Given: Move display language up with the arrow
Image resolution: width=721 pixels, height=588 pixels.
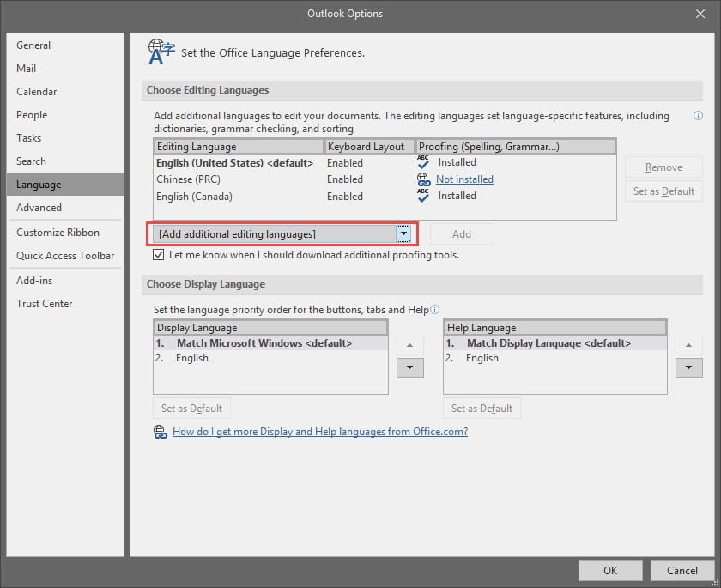Looking at the screenshot, I should [x=409, y=345].
